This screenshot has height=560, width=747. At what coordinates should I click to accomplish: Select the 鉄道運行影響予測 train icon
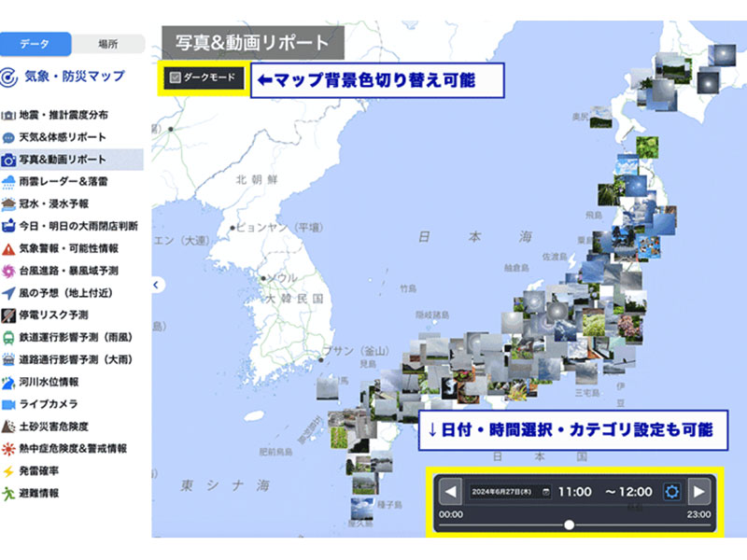8,338
